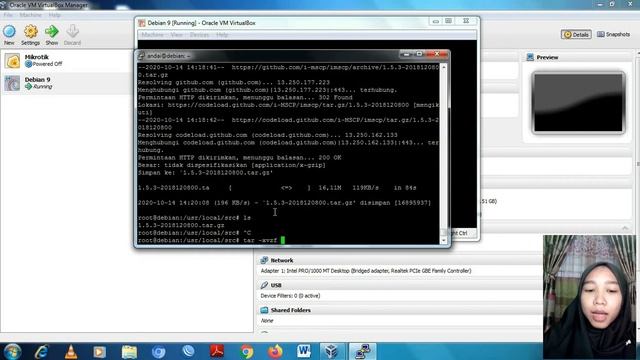This screenshot has height=360, width=640.
Task: Open Internet Explorer from taskbar
Action: pyautogui.click(x=41, y=352)
